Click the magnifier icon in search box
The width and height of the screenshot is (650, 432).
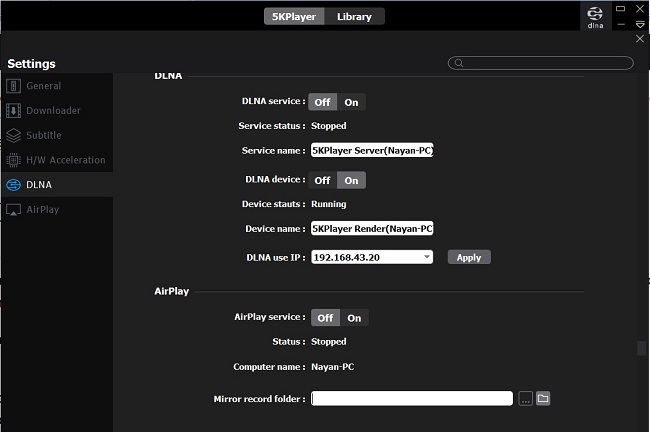(x=458, y=63)
